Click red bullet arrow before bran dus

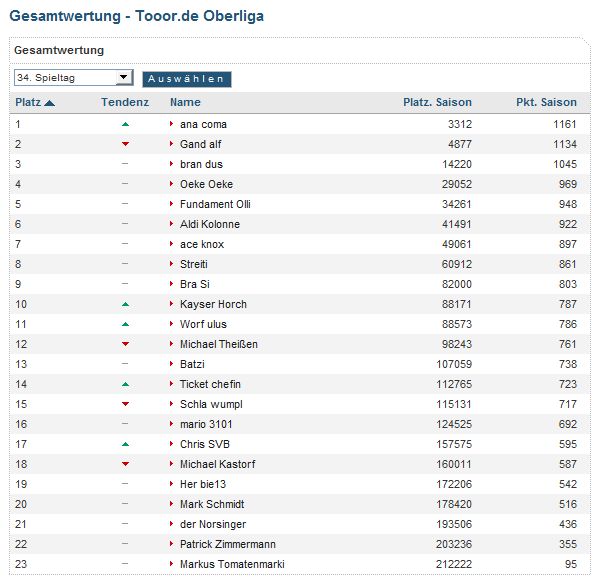click(x=172, y=164)
